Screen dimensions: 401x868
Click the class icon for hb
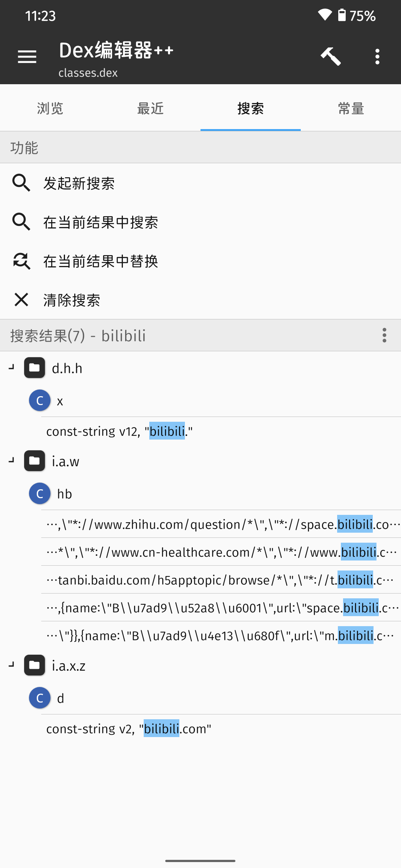tap(40, 494)
